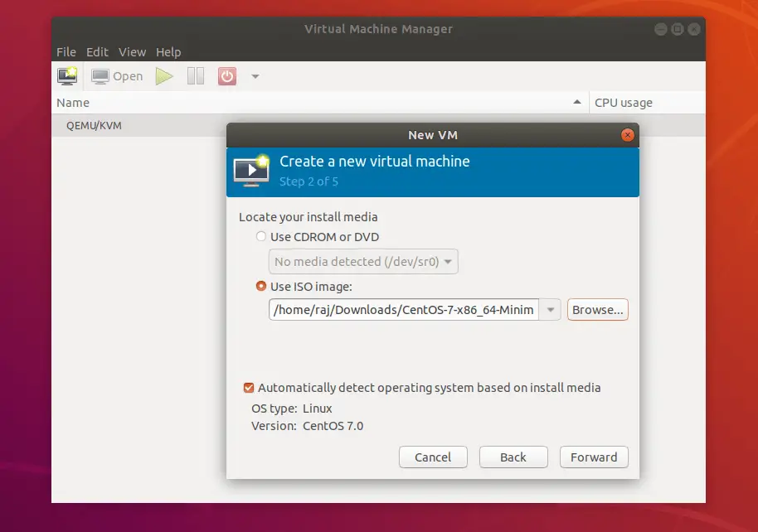Click the 'Version: CentOS 7.0' text
This screenshot has width=758, height=532.
point(308,426)
